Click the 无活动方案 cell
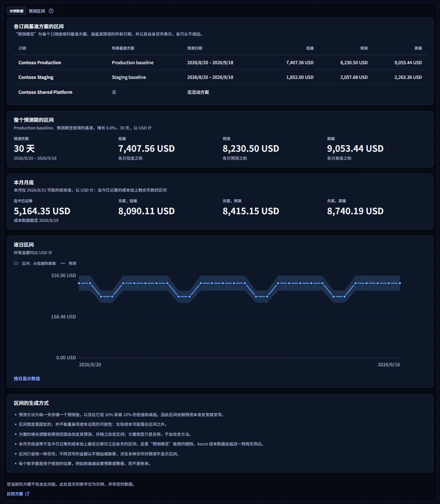 (198, 92)
